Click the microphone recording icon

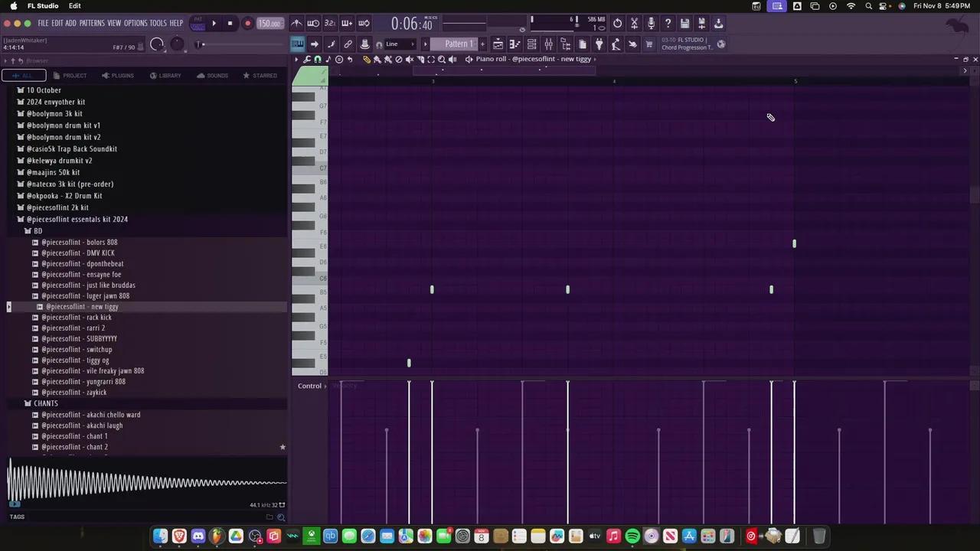(651, 24)
